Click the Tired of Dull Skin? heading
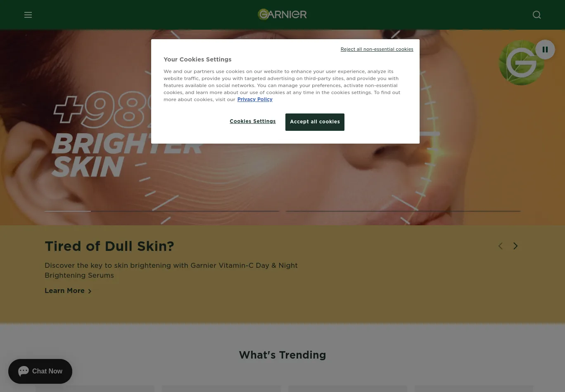This screenshot has height=392, width=565. tap(109, 246)
